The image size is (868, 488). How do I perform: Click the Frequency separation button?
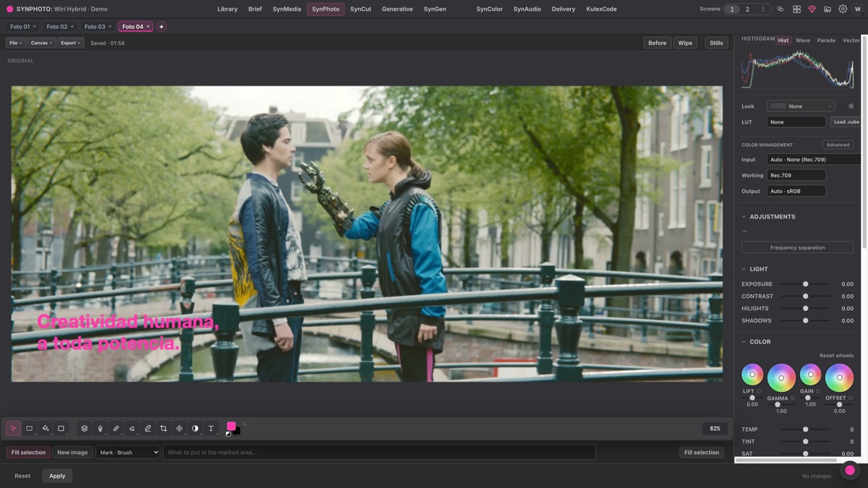(x=797, y=248)
